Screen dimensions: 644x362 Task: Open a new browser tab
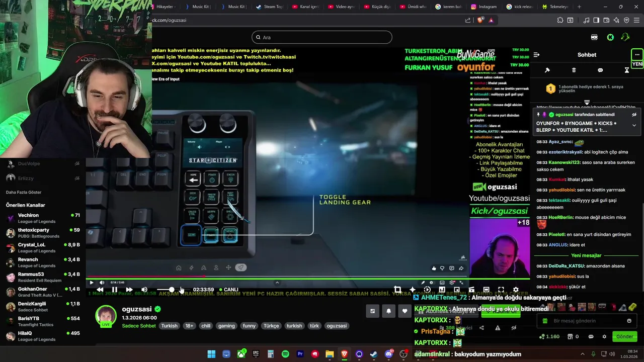coord(579,7)
